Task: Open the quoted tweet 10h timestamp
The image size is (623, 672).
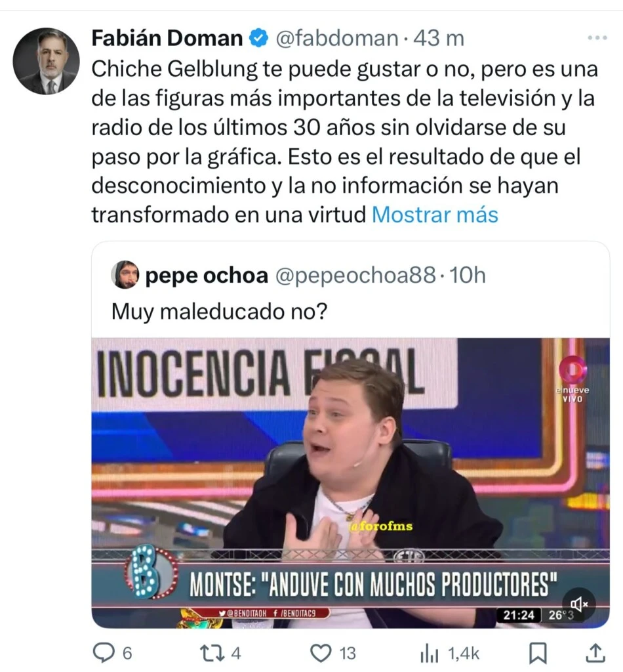Action: (x=467, y=275)
